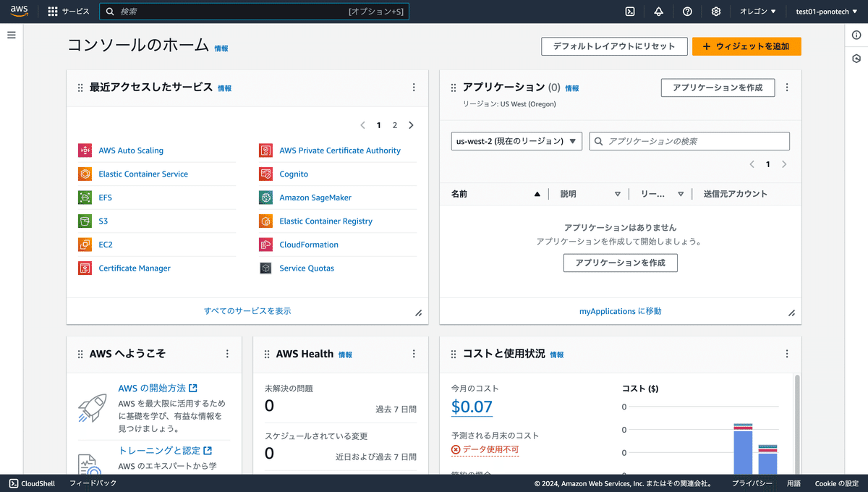Screen dimensions: 868x492
Task: Click the AWS logo
Action: click(x=20, y=11)
